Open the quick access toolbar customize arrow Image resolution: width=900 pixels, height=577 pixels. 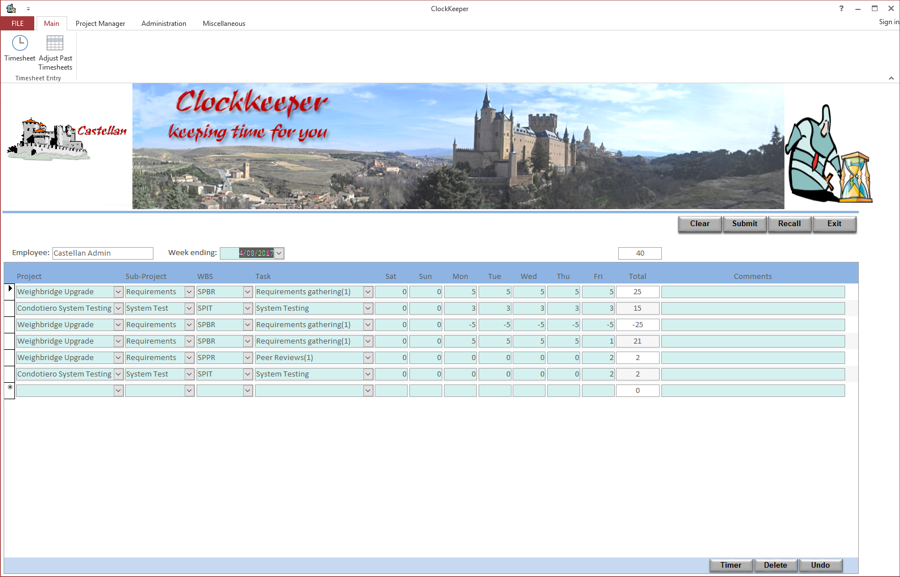point(28,9)
